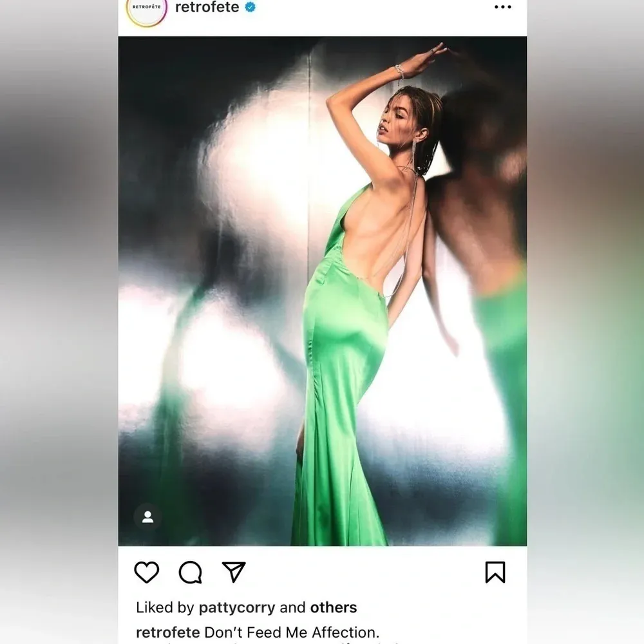Open pattycorry's profile from the likes
Screen dimensions: 644x644
coord(237,607)
